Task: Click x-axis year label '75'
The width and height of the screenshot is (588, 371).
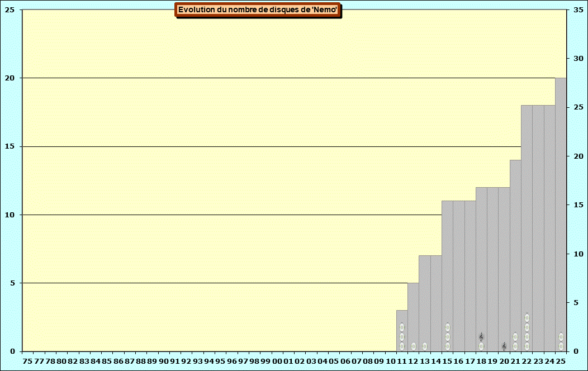Action: point(27,362)
